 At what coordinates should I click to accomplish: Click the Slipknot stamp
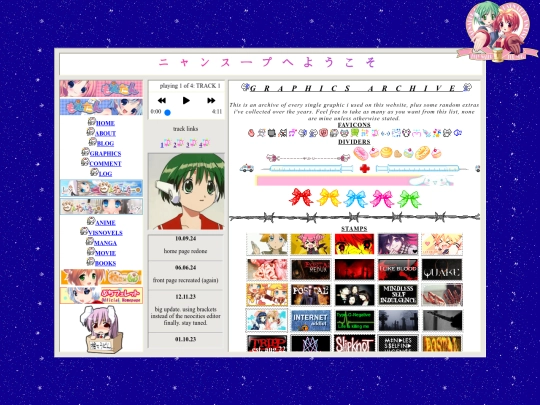(x=354, y=343)
